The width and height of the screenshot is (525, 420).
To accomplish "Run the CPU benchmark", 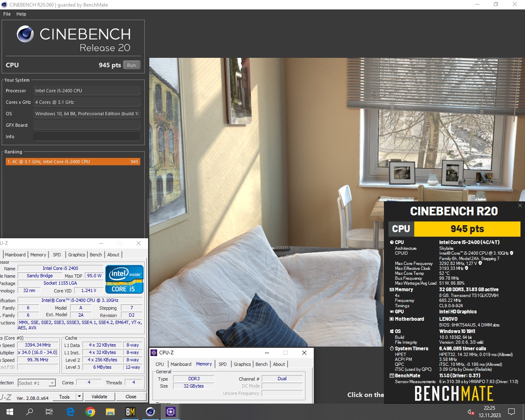I will (132, 65).
